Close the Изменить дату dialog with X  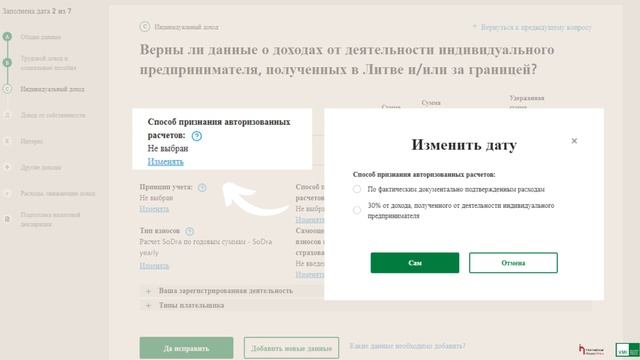click(574, 141)
